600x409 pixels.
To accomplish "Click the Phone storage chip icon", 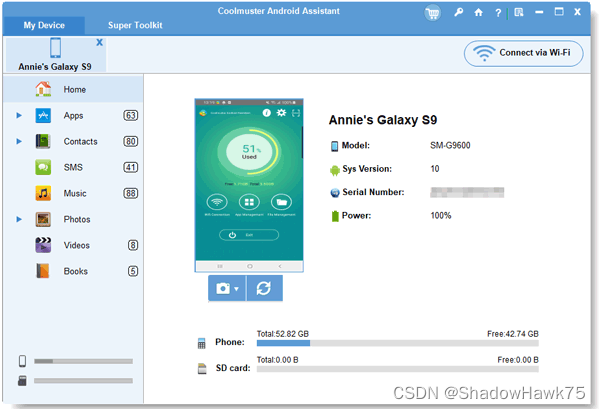I will tap(202, 343).
